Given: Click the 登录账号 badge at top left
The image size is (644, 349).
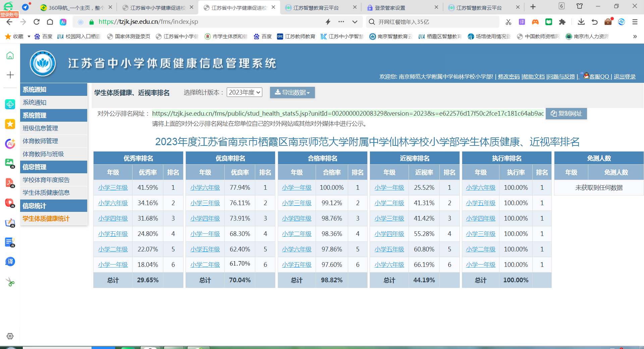Looking at the screenshot, I should pos(9,14).
